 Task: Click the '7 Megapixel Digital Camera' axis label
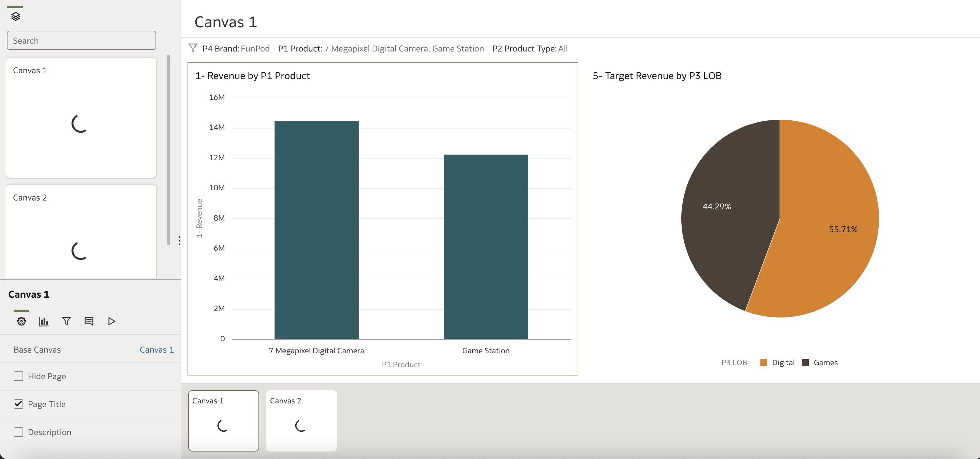316,351
